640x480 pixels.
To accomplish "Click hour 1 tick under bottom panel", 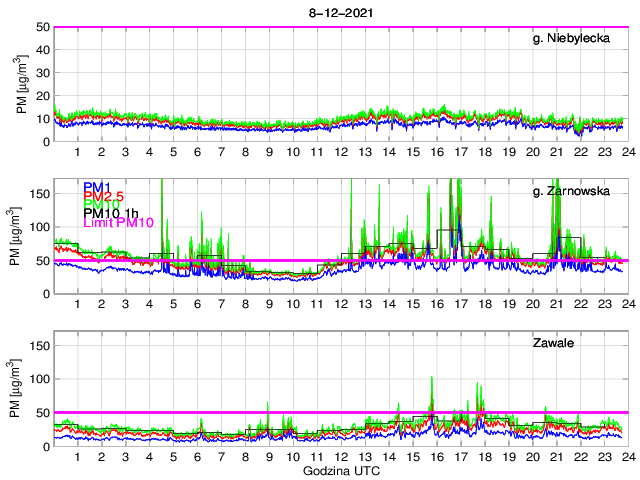I will 77,457.
